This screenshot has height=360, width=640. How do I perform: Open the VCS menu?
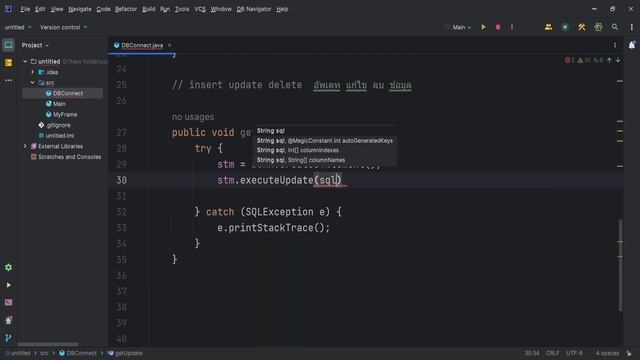tap(200, 9)
